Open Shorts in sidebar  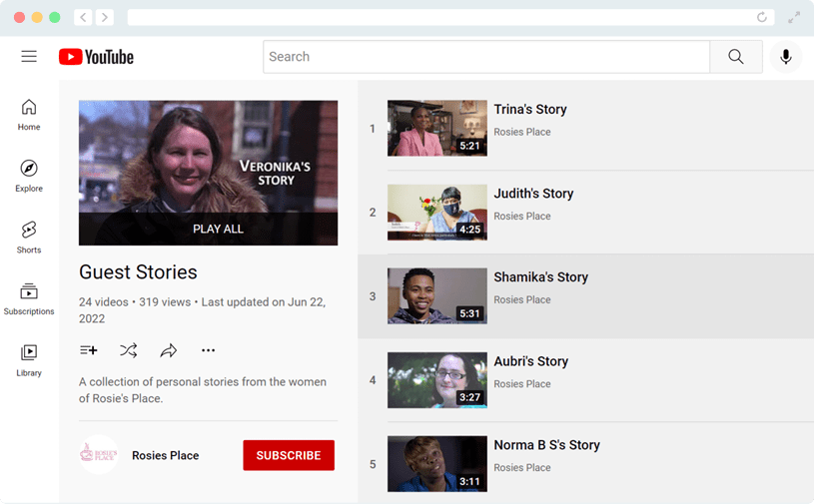(29, 238)
